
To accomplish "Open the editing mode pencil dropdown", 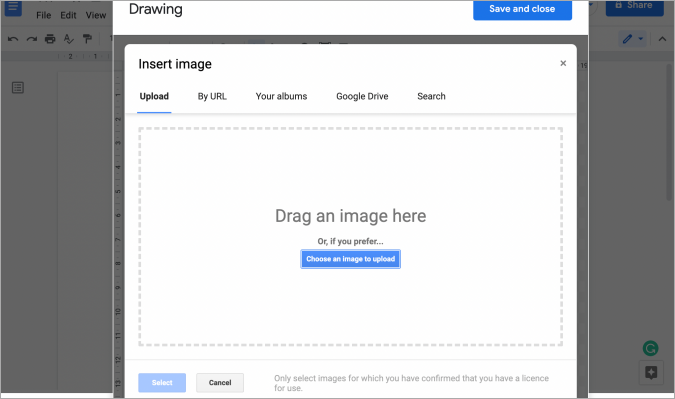I will click(633, 39).
